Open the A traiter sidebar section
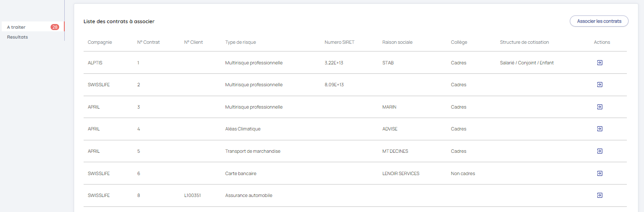The width and height of the screenshot is (644, 212). coord(16,27)
